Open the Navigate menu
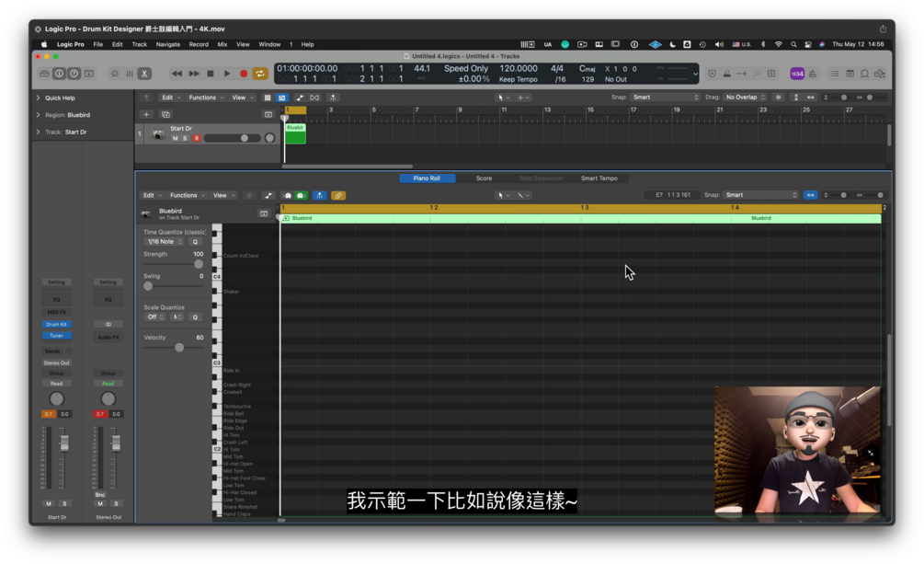Viewport: 924px width, 564px height. (168, 44)
